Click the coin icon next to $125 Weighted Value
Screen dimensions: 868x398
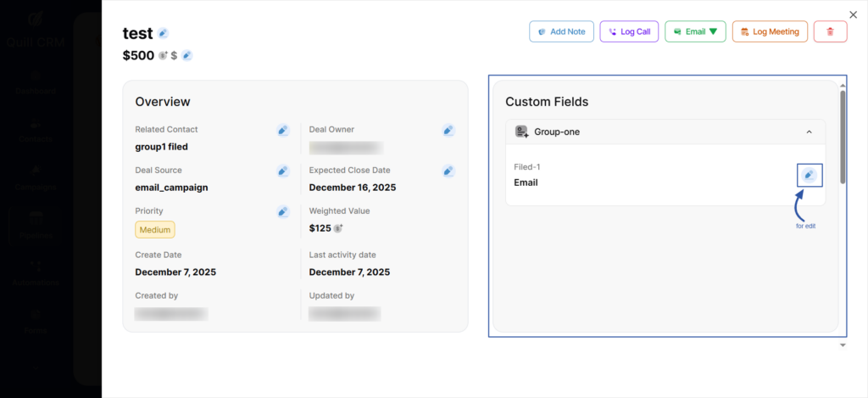click(x=338, y=228)
